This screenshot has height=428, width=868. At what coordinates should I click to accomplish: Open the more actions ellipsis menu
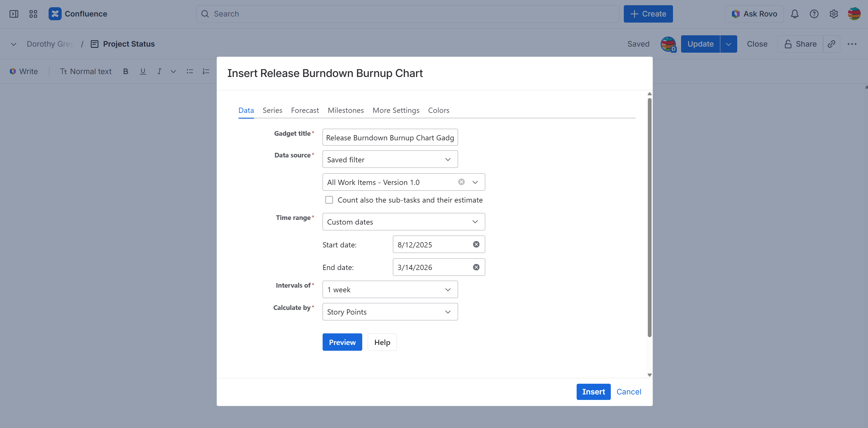pos(852,44)
